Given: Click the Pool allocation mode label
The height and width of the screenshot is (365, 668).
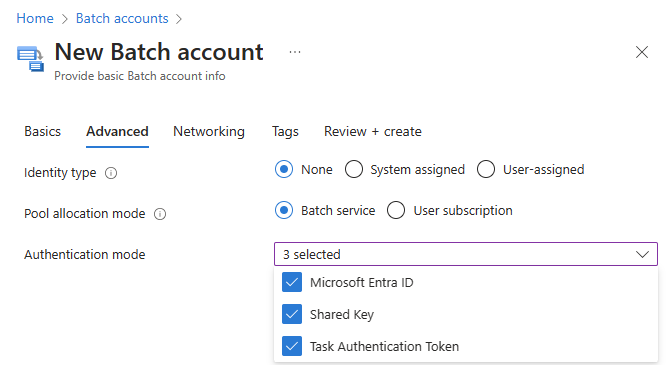Looking at the screenshot, I should pos(85,214).
